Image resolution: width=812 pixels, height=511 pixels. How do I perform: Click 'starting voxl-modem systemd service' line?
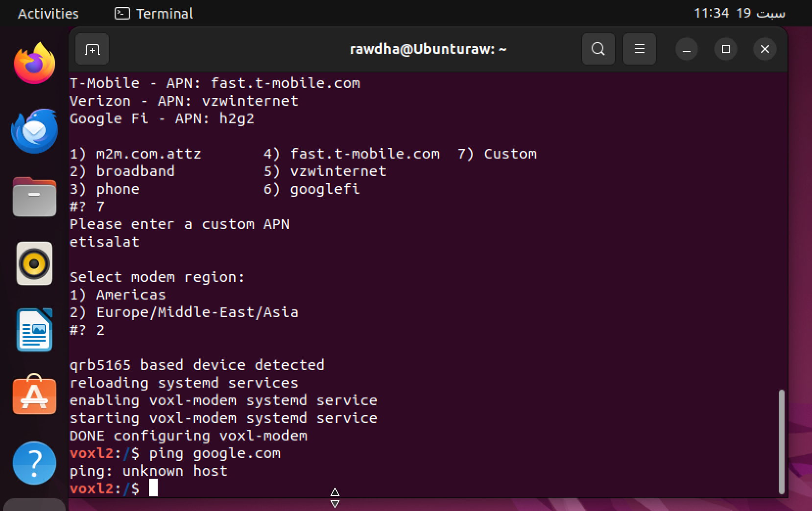[223, 418]
